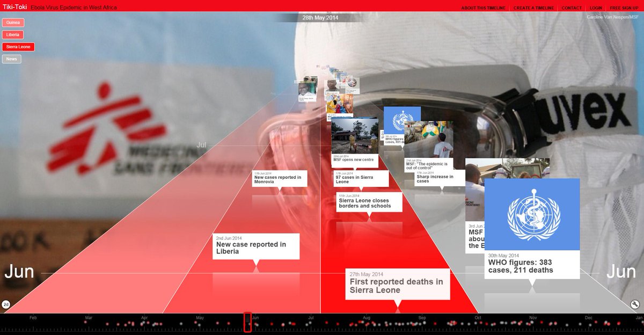Open 'New cases reported in Monrovia' card
Screen dimensions: 644x335
[279, 179]
